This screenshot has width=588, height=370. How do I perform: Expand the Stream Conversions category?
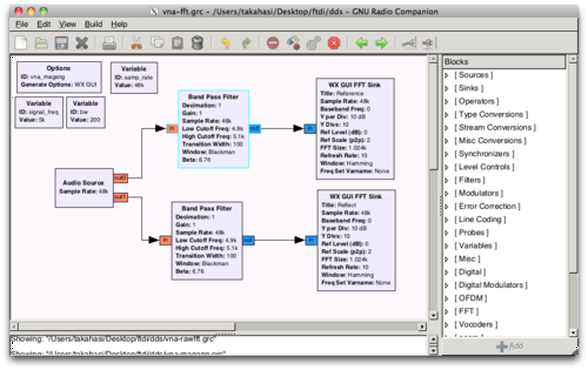click(x=447, y=128)
